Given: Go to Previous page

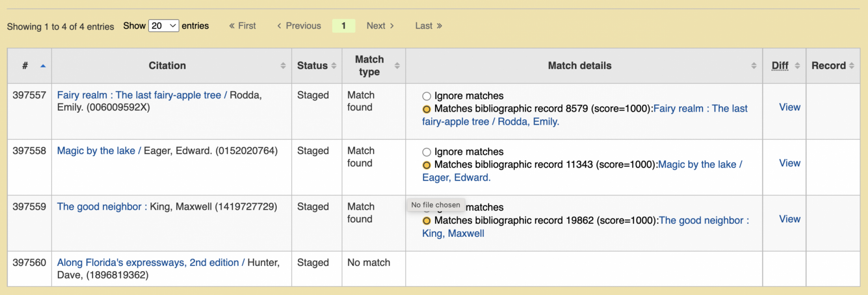Looking at the screenshot, I should [x=299, y=26].
